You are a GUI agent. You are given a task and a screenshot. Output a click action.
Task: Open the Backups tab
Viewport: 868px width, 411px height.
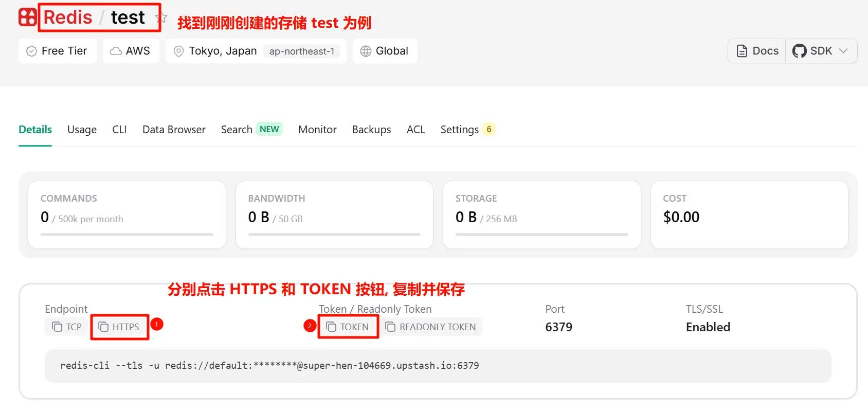coord(371,130)
